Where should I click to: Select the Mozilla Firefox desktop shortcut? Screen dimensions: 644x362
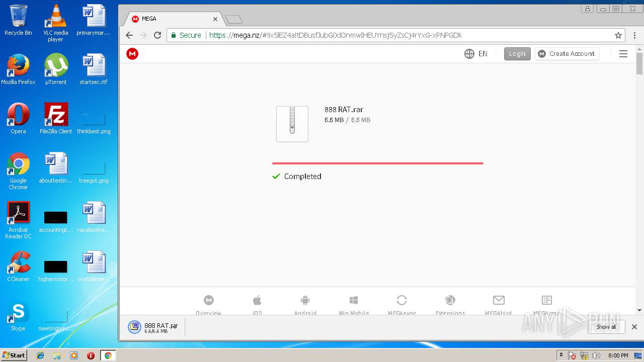tap(18, 69)
